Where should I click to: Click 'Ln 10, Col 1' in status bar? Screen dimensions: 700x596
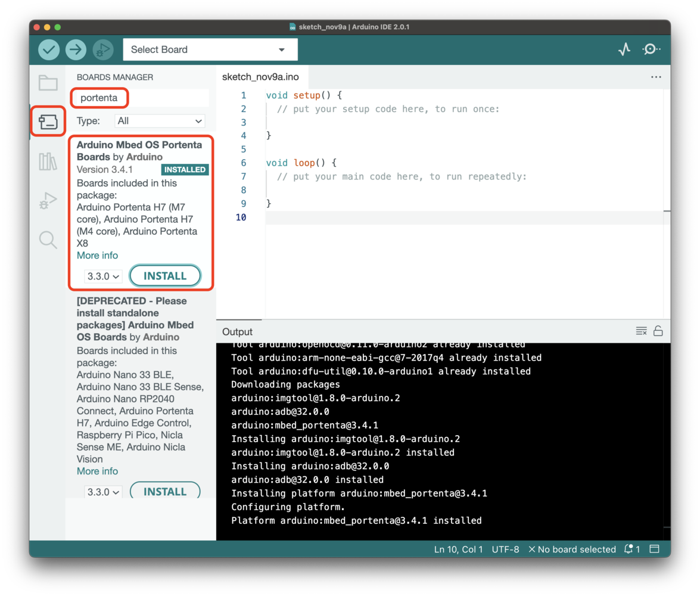pos(459,549)
